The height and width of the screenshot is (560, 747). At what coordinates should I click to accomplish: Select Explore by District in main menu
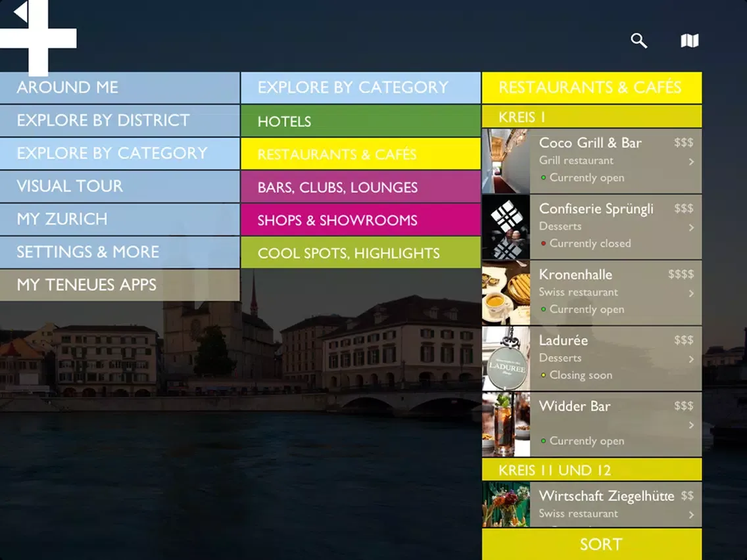pyautogui.click(x=120, y=120)
